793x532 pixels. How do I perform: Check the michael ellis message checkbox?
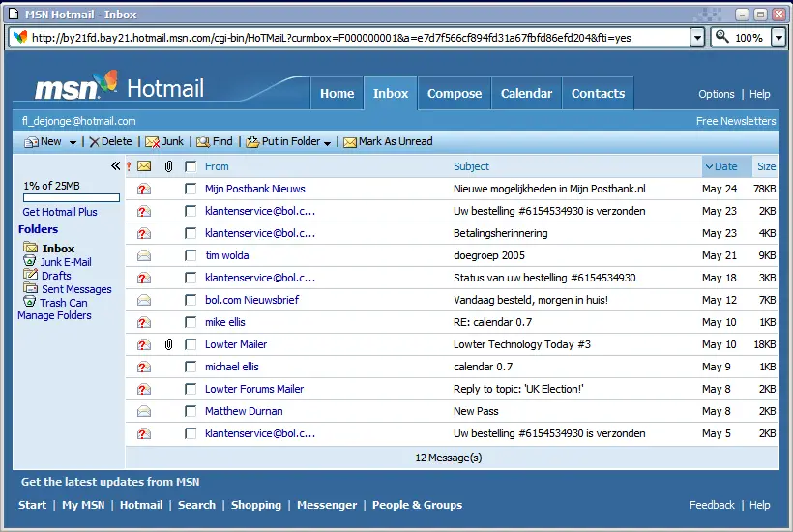pyautogui.click(x=191, y=367)
